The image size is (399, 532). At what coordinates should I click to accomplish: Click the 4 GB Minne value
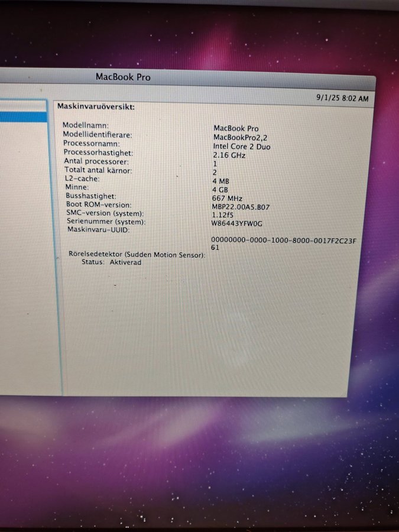pos(219,189)
